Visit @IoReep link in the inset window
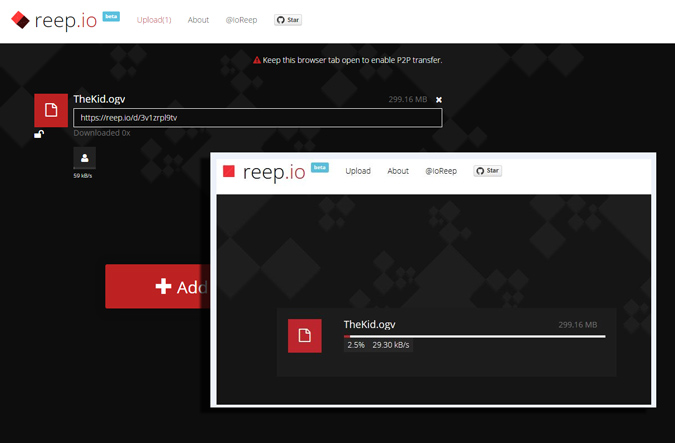The width and height of the screenshot is (675, 443). click(441, 171)
